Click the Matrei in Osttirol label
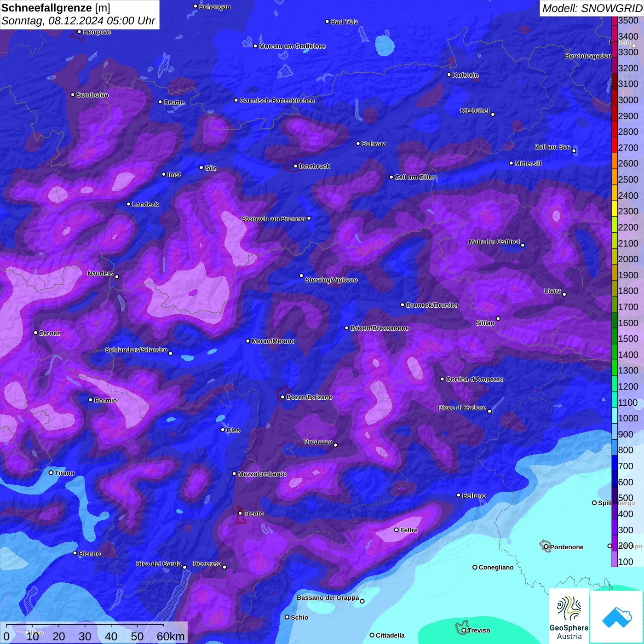 tap(494, 241)
